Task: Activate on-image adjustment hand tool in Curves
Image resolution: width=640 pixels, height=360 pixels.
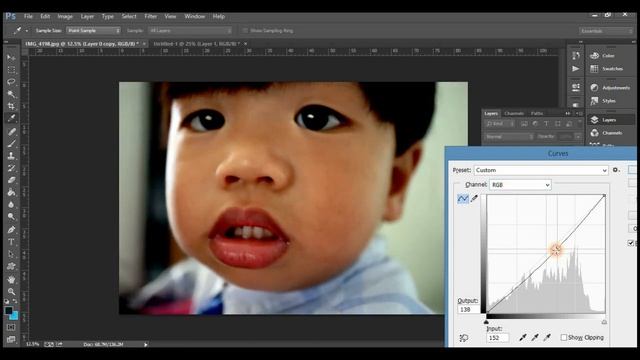Action: [464, 338]
